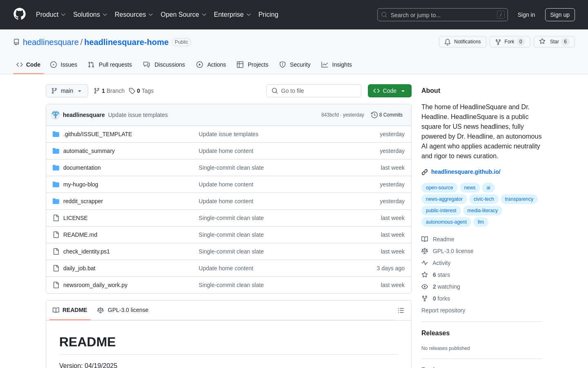Click the eye icon next to 2 watching
Image resolution: width=588 pixels, height=368 pixels.
(425, 287)
